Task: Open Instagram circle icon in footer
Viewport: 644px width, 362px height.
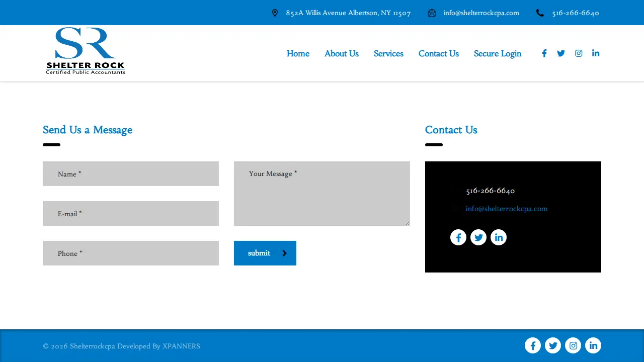Action: [573, 345]
